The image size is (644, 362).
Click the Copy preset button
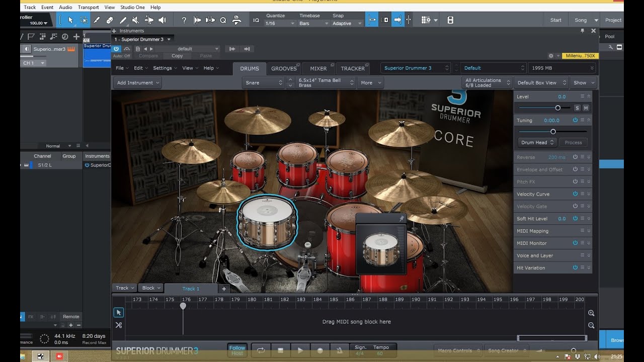(177, 56)
